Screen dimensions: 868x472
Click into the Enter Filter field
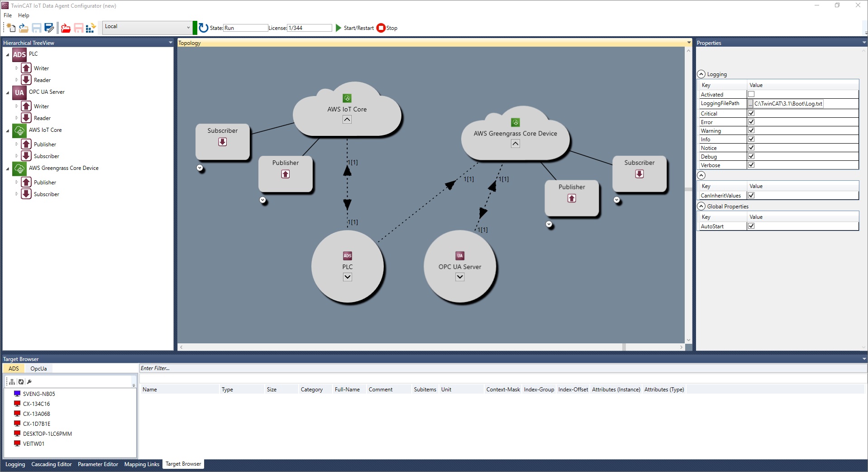click(502, 368)
